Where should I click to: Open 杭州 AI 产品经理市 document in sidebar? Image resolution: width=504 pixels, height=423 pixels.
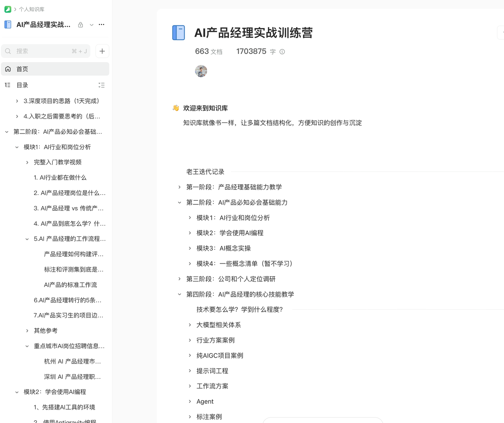coord(72,361)
